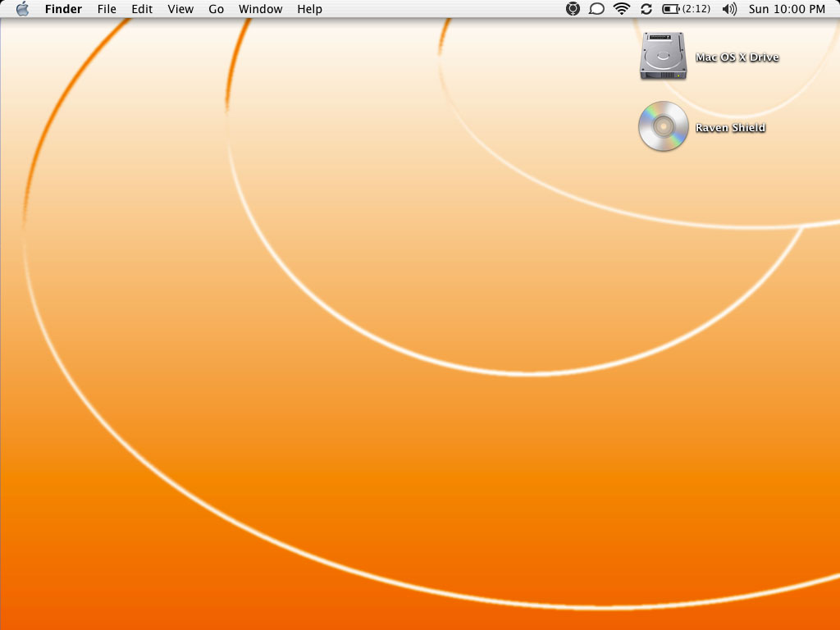Open the Window menu
840x630 pixels.
tap(260, 9)
